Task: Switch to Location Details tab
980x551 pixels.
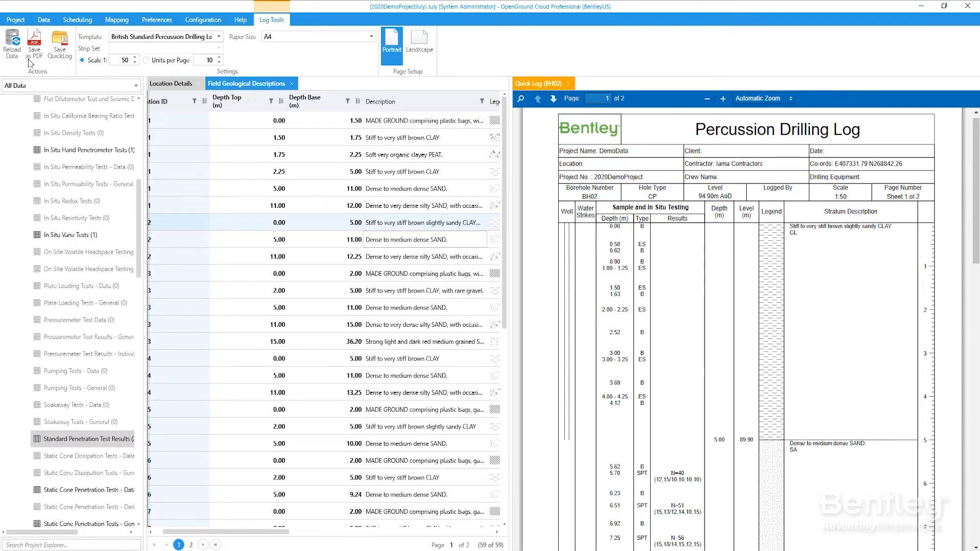Action: (171, 84)
